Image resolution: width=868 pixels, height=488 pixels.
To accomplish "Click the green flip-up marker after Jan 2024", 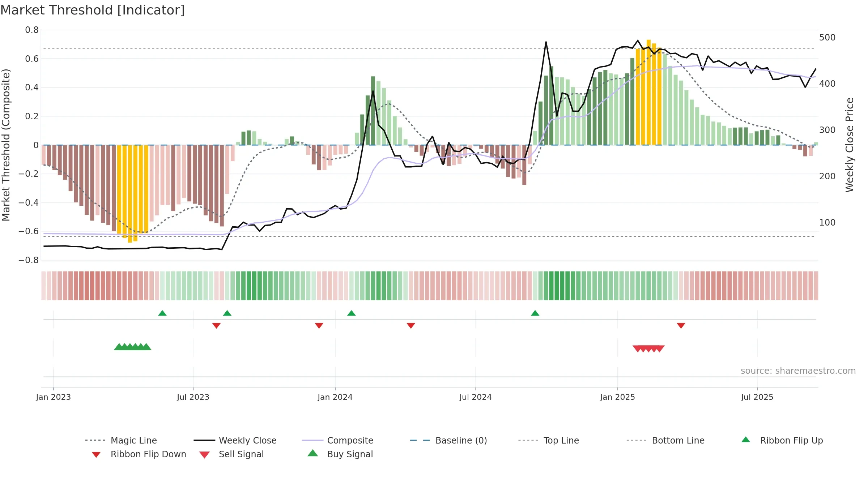I will click(x=352, y=313).
